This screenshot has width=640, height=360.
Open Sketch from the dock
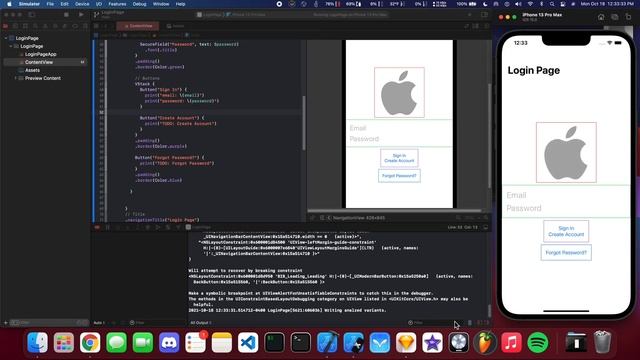[x=406, y=342]
